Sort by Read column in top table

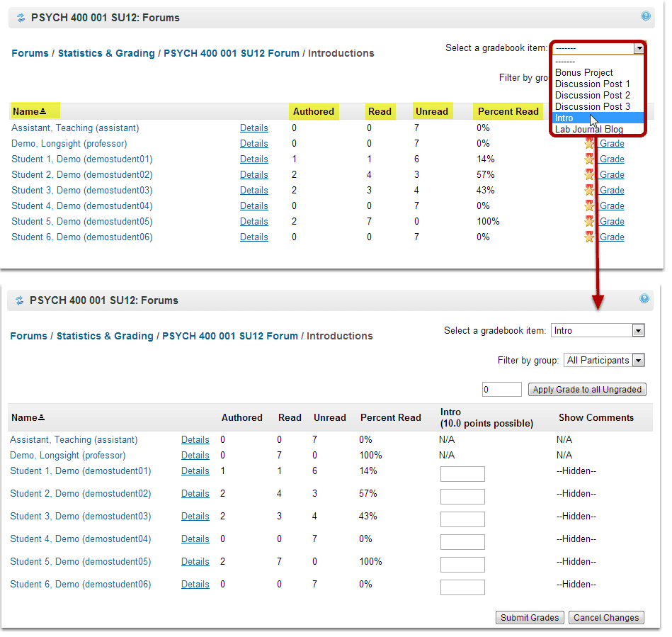380,111
